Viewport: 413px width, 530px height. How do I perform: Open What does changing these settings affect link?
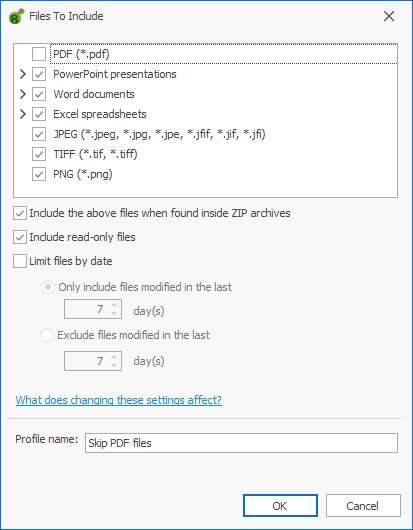[x=119, y=400]
